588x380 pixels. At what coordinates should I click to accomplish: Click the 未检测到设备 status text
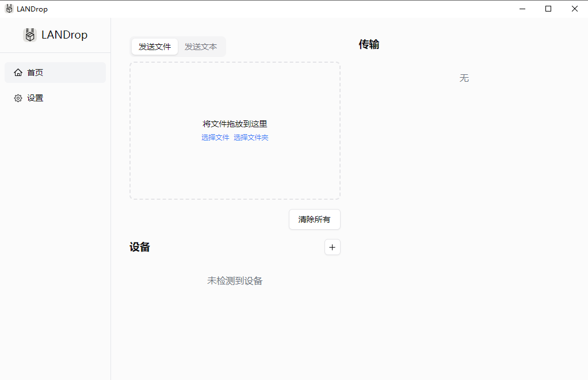pos(235,280)
